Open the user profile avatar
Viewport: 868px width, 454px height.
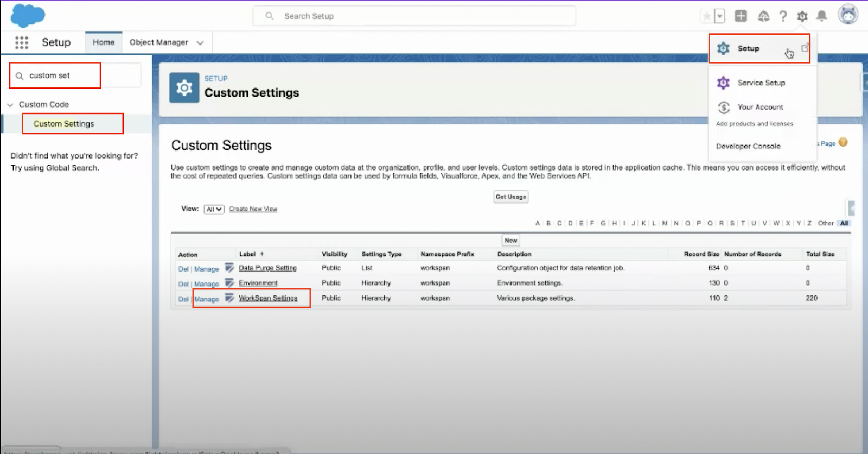tap(848, 15)
